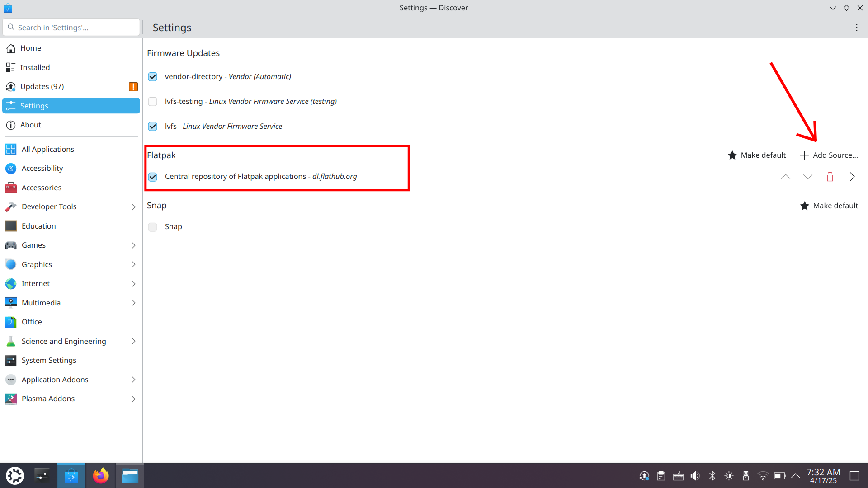
Task: Select the Settings sidebar entry
Action: point(71,106)
